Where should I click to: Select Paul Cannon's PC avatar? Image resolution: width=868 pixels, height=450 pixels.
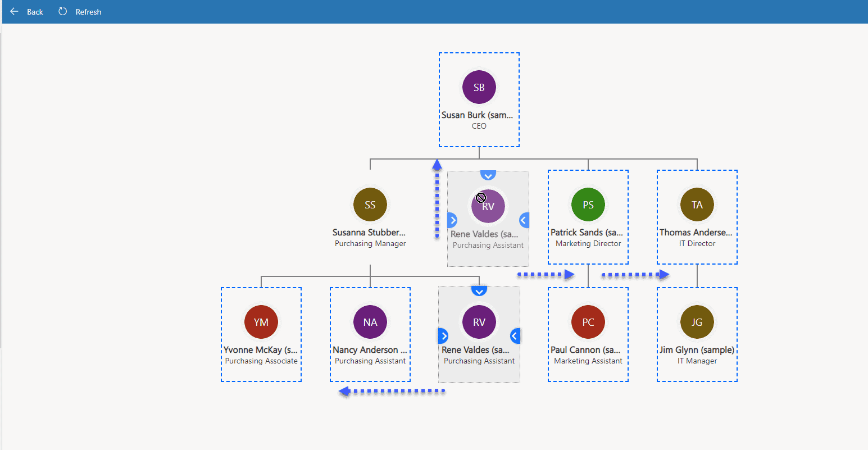tap(588, 322)
